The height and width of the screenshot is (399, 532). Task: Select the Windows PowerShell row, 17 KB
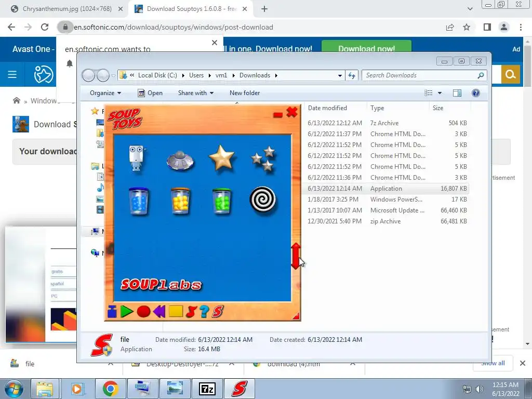click(387, 199)
